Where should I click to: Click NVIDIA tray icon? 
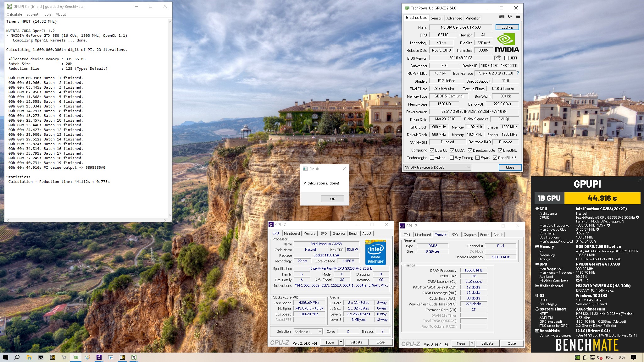[577, 357]
